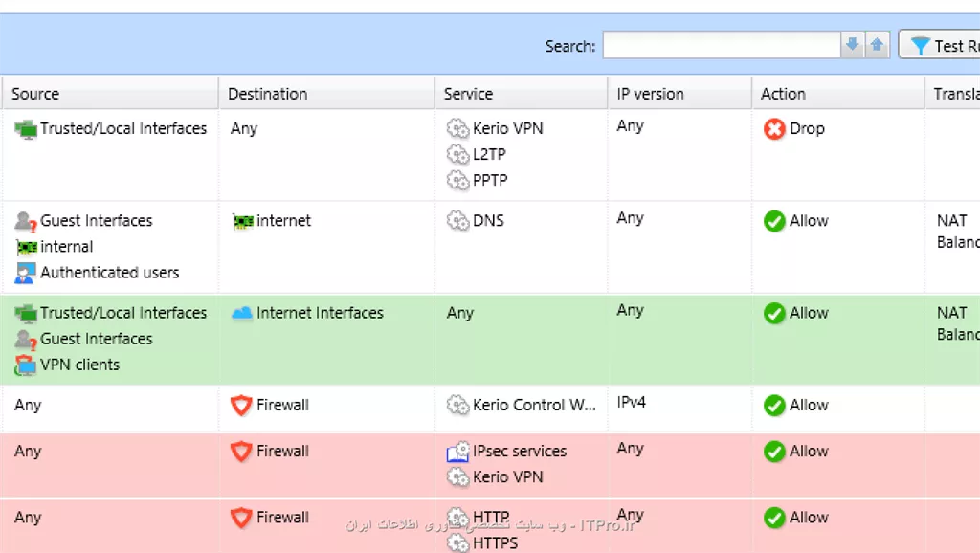Click the 'internet' destination text
This screenshot has width=980, height=553.
tap(283, 221)
